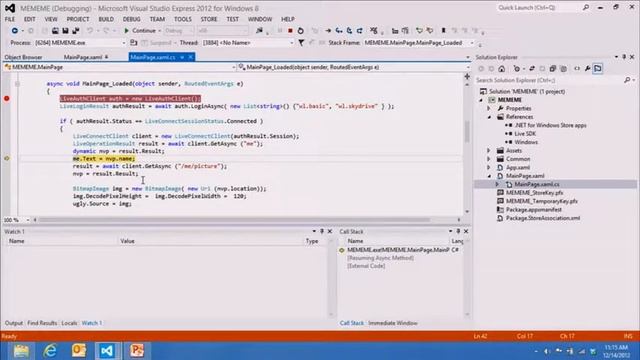Open the Thread dropdown

pos(292,42)
